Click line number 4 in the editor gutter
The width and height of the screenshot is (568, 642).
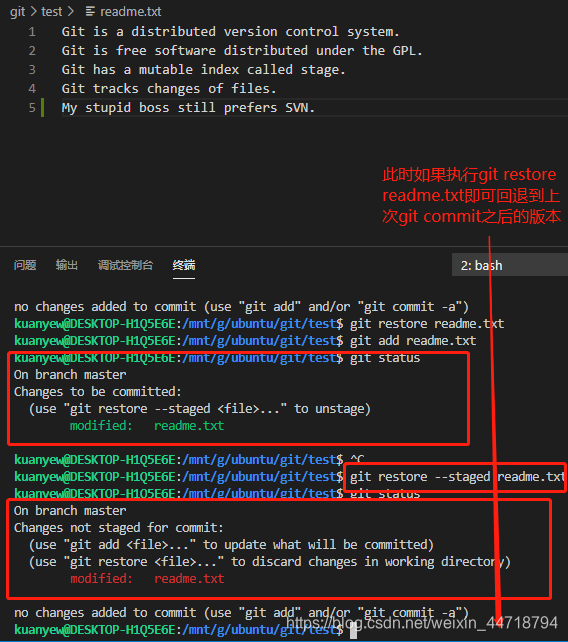(32, 88)
